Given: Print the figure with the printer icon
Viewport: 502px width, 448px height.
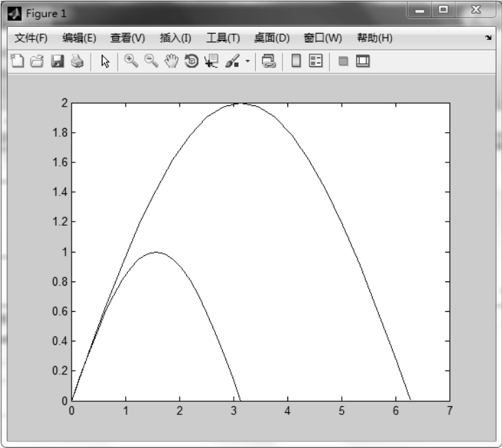Looking at the screenshot, I should point(77,62).
